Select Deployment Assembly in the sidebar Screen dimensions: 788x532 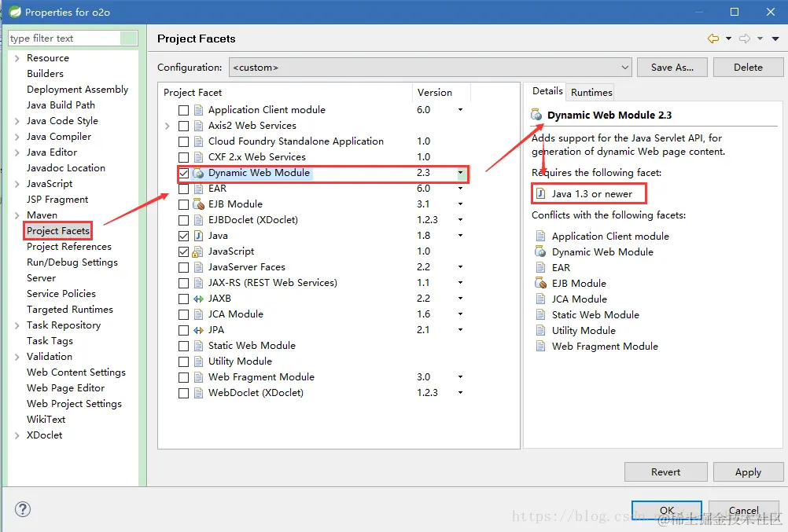click(x=77, y=90)
